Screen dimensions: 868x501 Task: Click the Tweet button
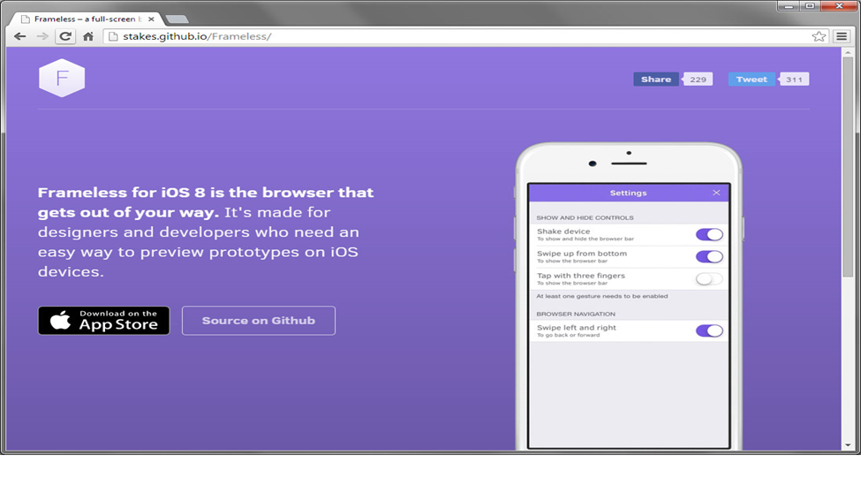click(751, 80)
